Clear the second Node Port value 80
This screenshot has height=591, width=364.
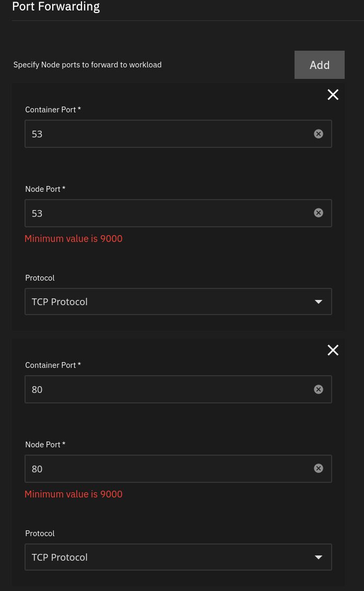pos(319,469)
